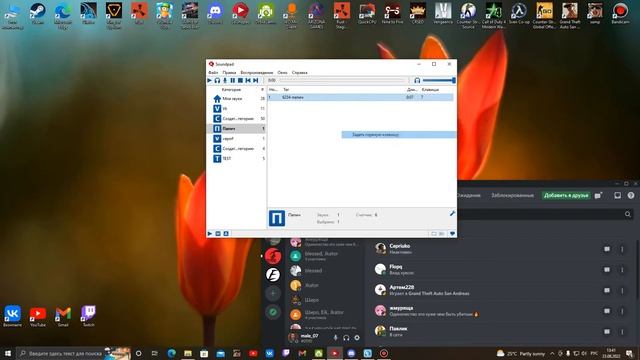Choose 'Задать горячую клавишу' context menu entry
640x360 pixels.
(399, 135)
